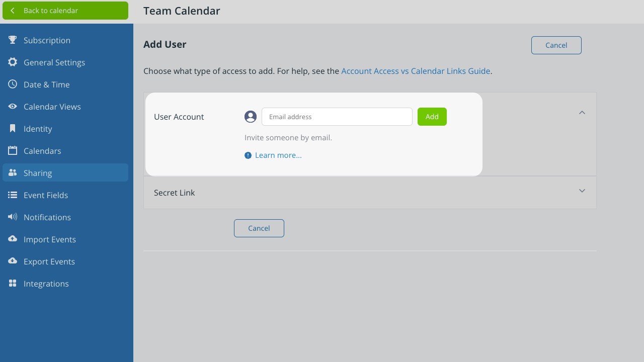Click Back to calendar button
The image size is (644, 362).
click(x=65, y=11)
